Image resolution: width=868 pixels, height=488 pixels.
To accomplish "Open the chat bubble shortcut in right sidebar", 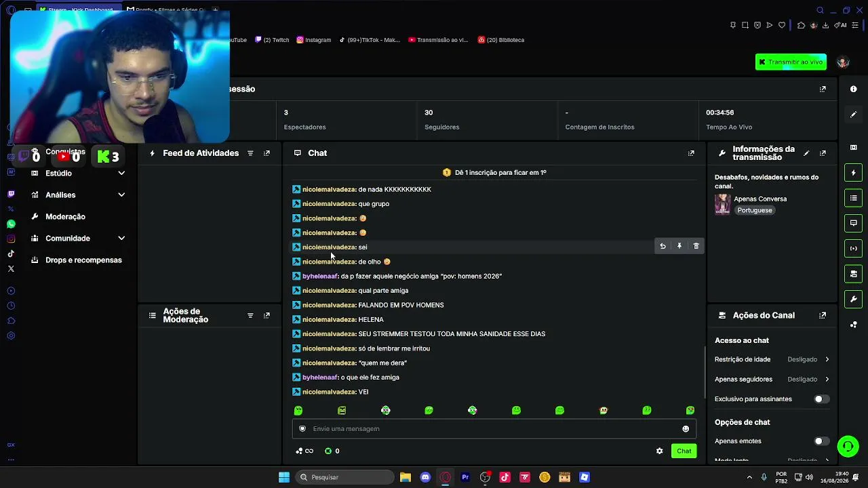I will [x=854, y=223].
